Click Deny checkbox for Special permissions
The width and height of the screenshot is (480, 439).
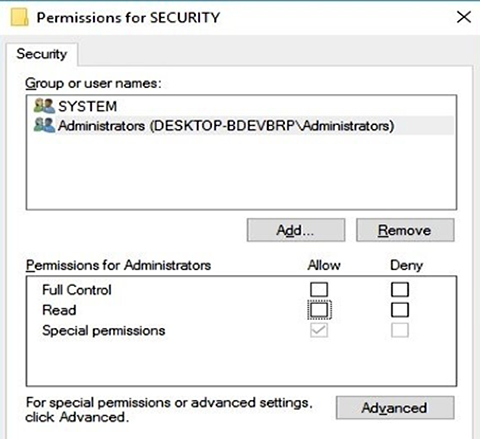pyautogui.click(x=400, y=330)
